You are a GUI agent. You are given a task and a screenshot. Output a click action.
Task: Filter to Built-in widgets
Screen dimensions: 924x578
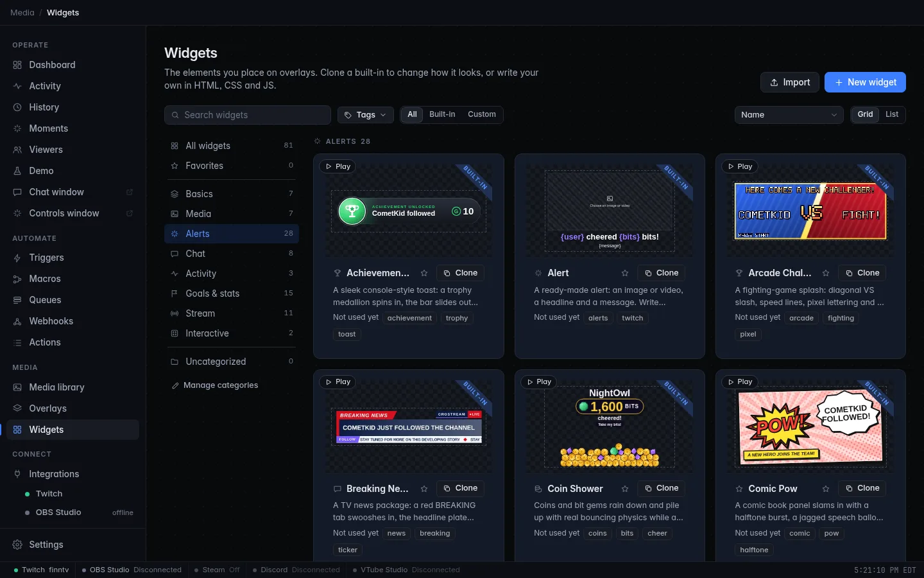pyautogui.click(x=442, y=114)
